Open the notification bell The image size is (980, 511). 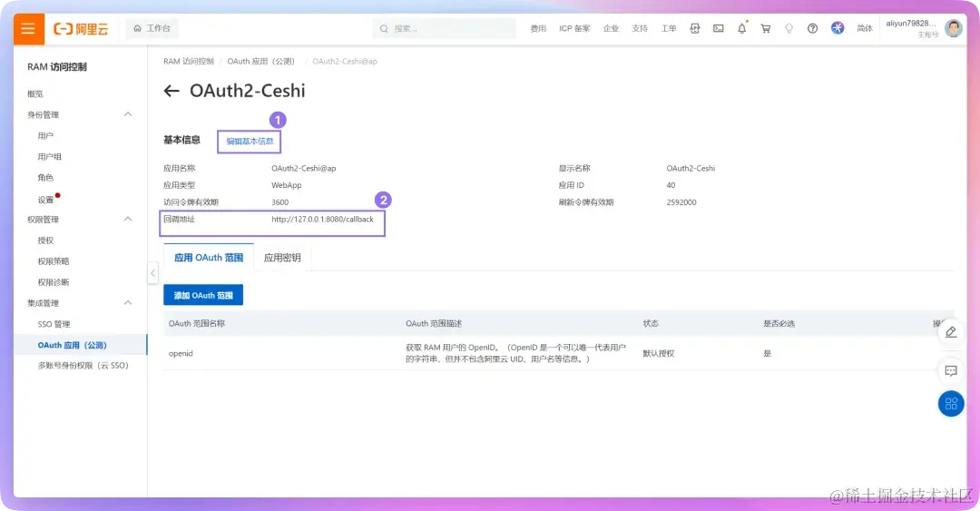pyautogui.click(x=742, y=29)
